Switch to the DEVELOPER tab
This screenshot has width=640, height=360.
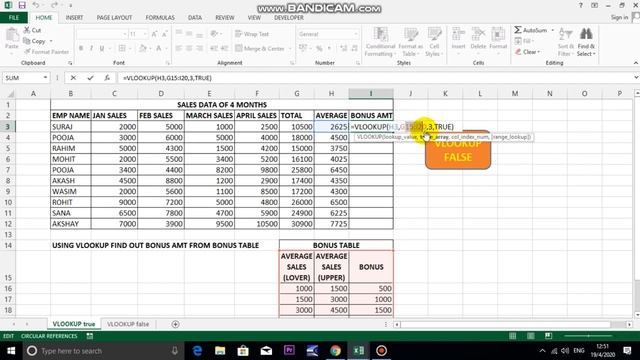pyautogui.click(x=289, y=18)
